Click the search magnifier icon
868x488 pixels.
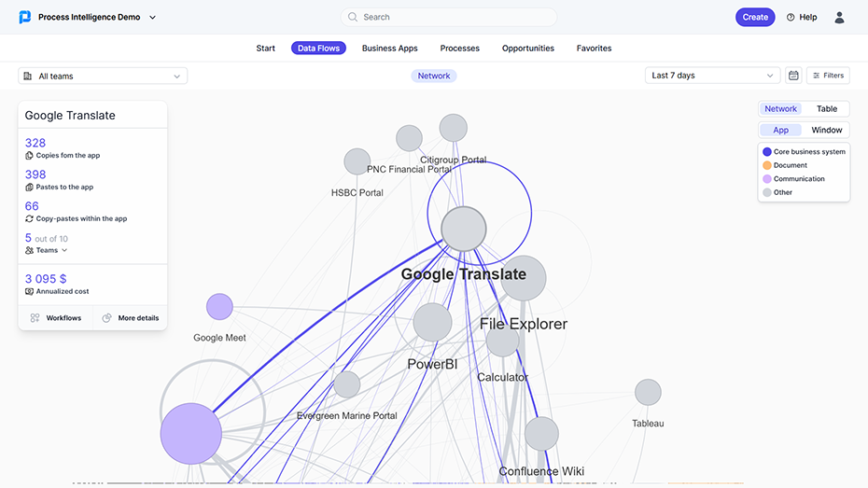[x=353, y=17]
